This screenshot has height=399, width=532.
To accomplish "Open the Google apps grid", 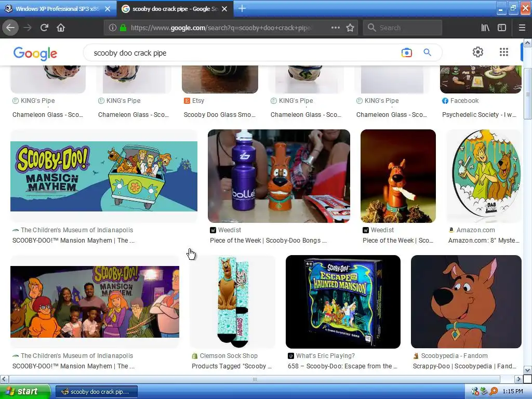I will 504,52.
